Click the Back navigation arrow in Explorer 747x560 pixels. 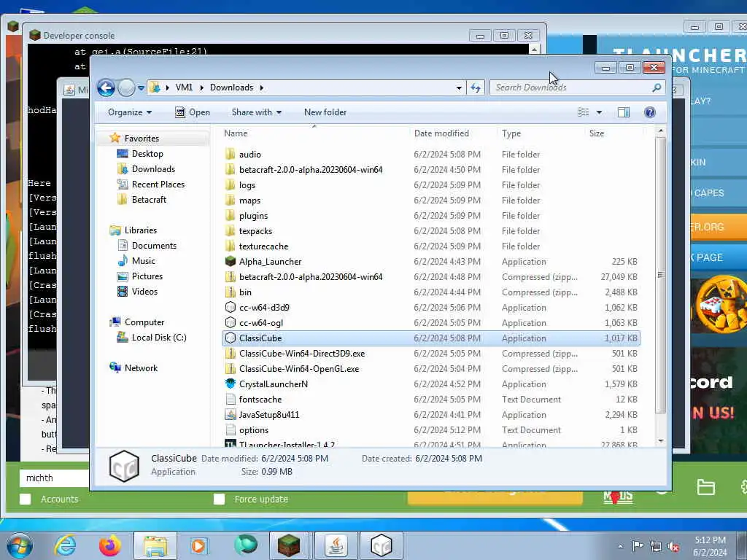[x=106, y=87]
